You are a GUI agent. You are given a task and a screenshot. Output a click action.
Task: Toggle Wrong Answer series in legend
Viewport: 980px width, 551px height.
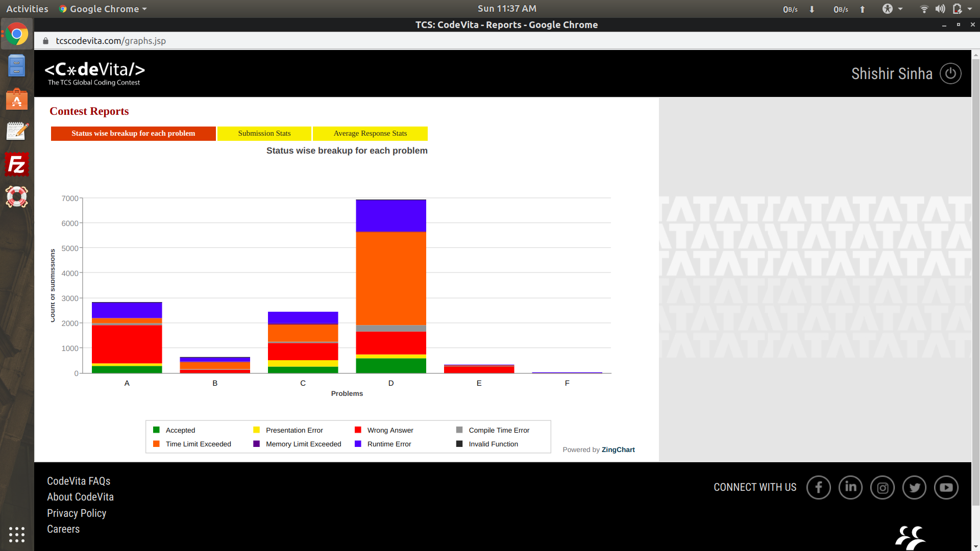point(390,430)
